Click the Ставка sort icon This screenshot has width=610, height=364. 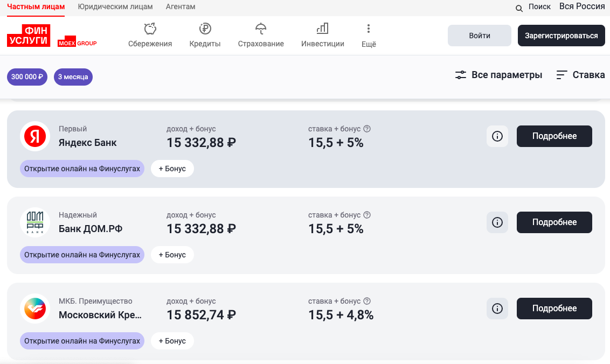562,75
